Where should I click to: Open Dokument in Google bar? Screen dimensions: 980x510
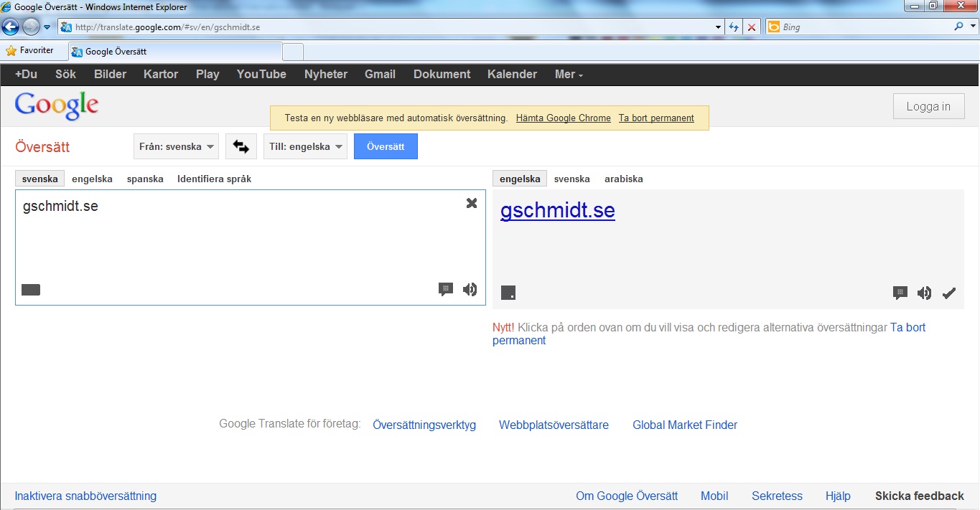(x=442, y=74)
